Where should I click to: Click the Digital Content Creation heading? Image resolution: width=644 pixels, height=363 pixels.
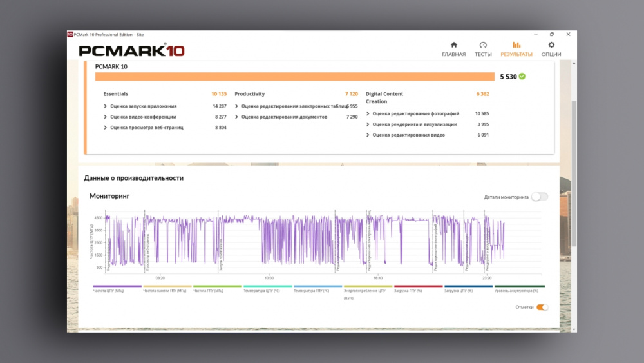[x=384, y=97]
